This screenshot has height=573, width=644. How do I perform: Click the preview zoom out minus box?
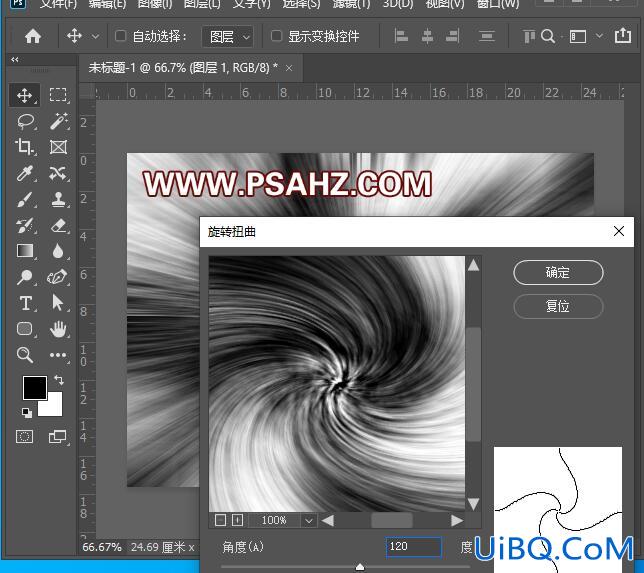click(x=220, y=520)
